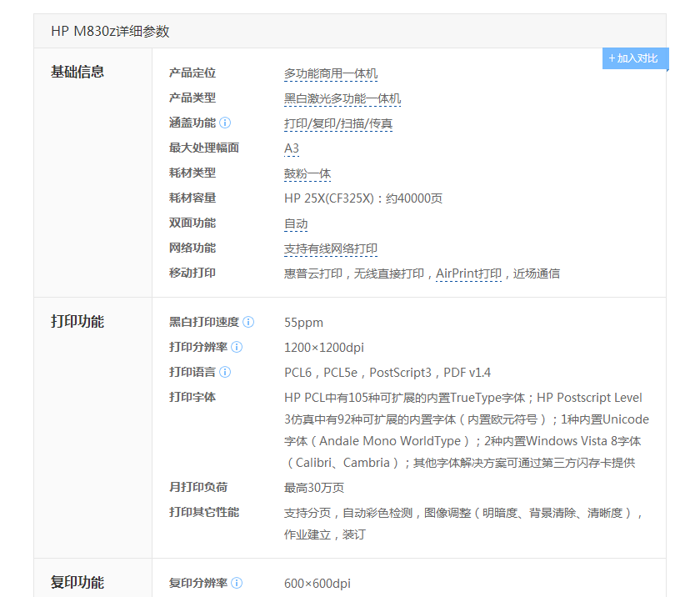Viewport: 700px width, 597px height.
Task: Click the info icon next to 复印分辨率
Action: click(x=237, y=583)
